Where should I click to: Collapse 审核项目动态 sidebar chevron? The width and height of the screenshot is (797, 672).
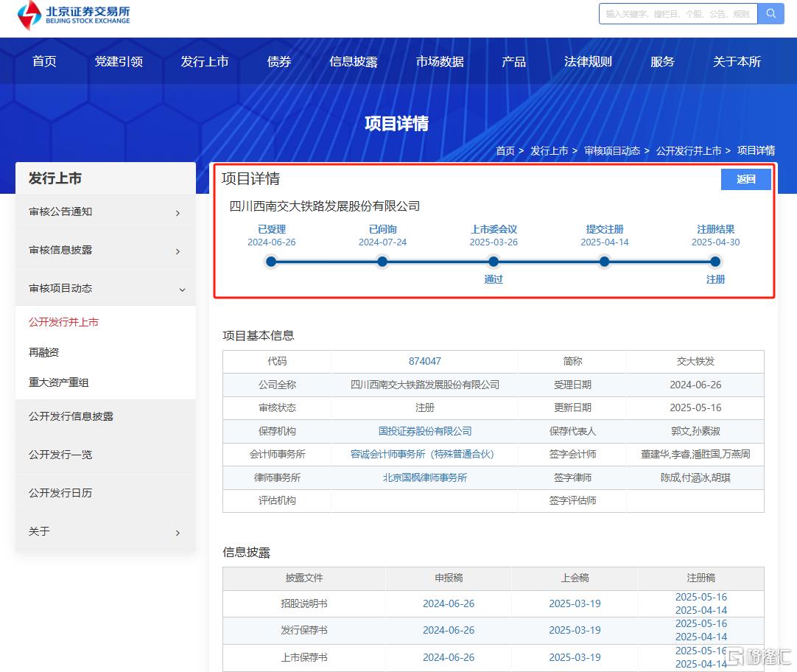(182, 290)
